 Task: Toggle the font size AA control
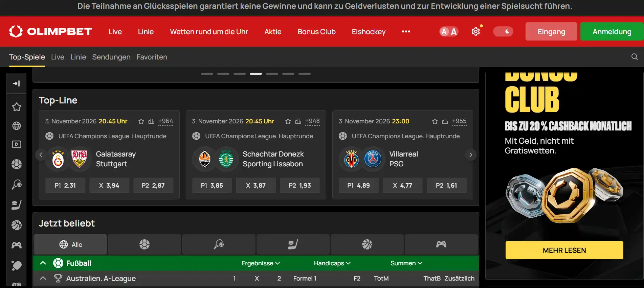(449, 31)
